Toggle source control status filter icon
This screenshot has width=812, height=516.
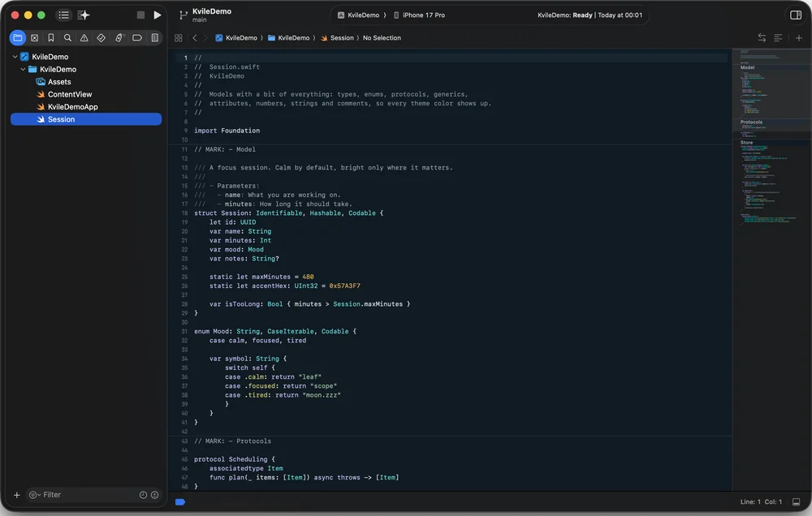tap(154, 495)
